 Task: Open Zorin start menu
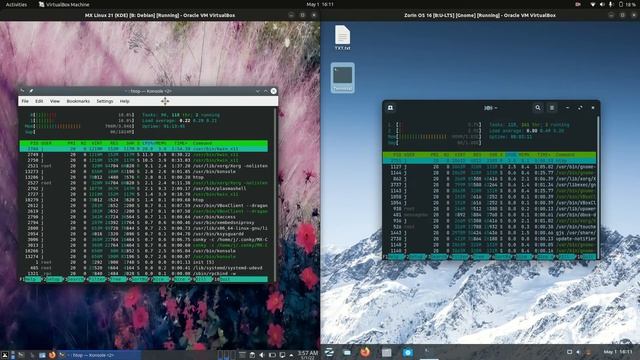(x=329, y=352)
